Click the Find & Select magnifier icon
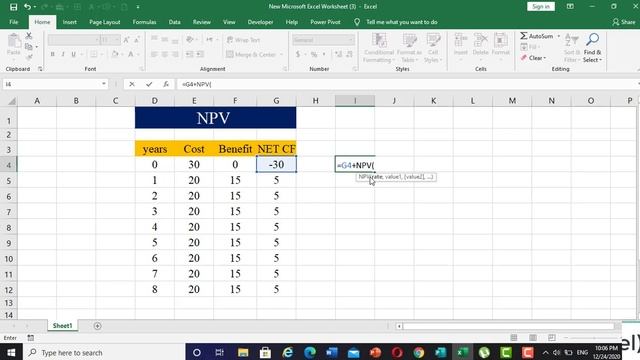Viewport: 640px width, 360px height. [x=592, y=40]
